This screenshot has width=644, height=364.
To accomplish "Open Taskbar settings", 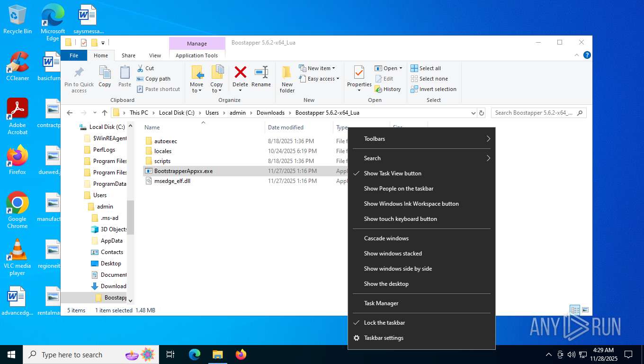I will [x=421, y=338].
